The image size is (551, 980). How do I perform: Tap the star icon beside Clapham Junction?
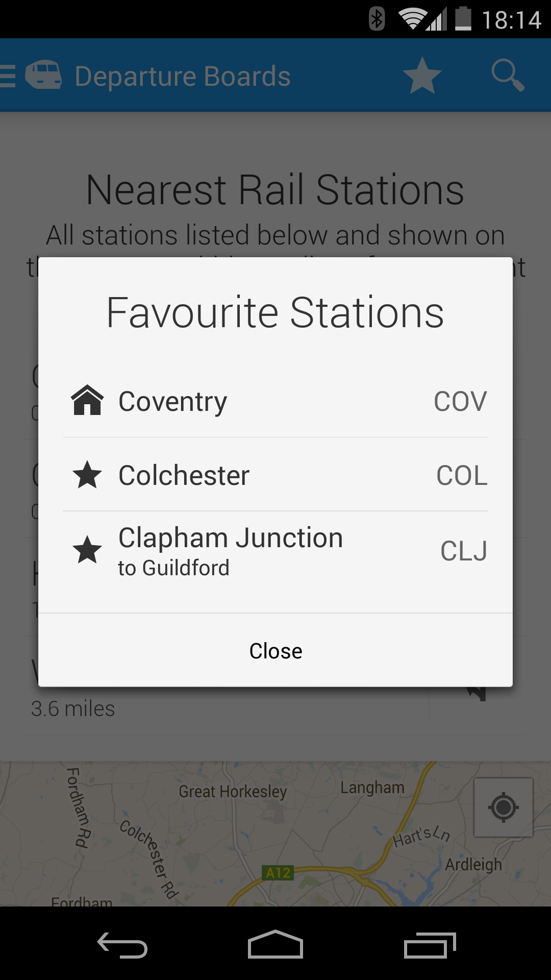click(87, 550)
